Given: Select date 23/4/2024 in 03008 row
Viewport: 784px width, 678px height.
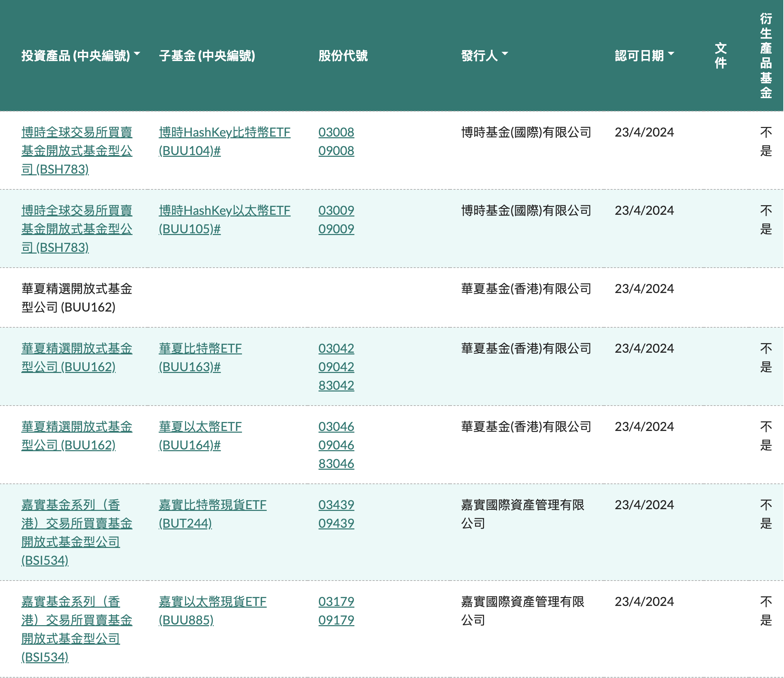Looking at the screenshot, I should point(644,132).
